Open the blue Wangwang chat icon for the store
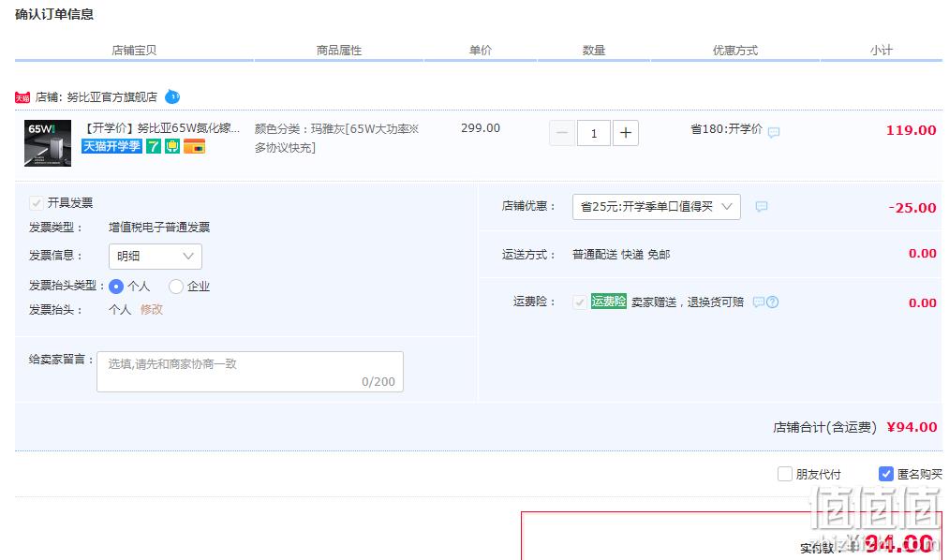 point(172,96)
